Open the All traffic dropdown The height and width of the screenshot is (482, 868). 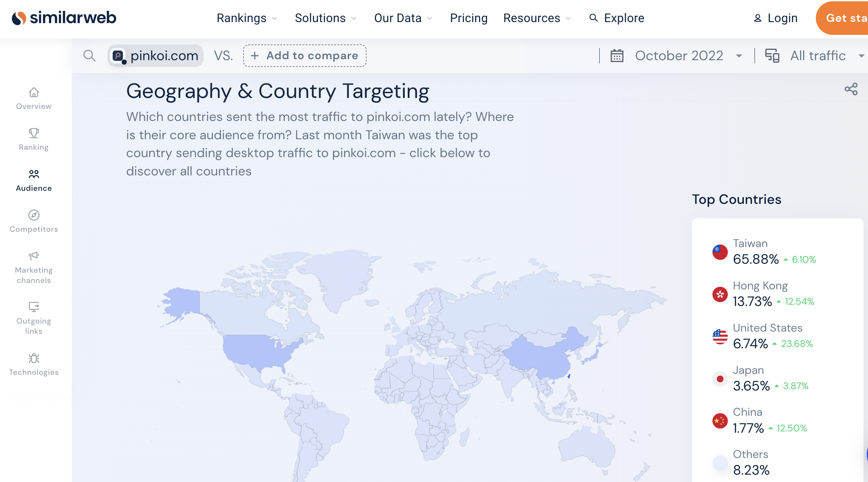click(815, 56)
